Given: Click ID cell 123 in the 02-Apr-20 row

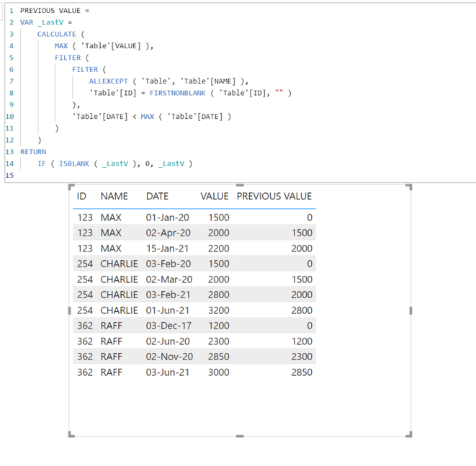Looking at the screenshot, I should [85, 233].
